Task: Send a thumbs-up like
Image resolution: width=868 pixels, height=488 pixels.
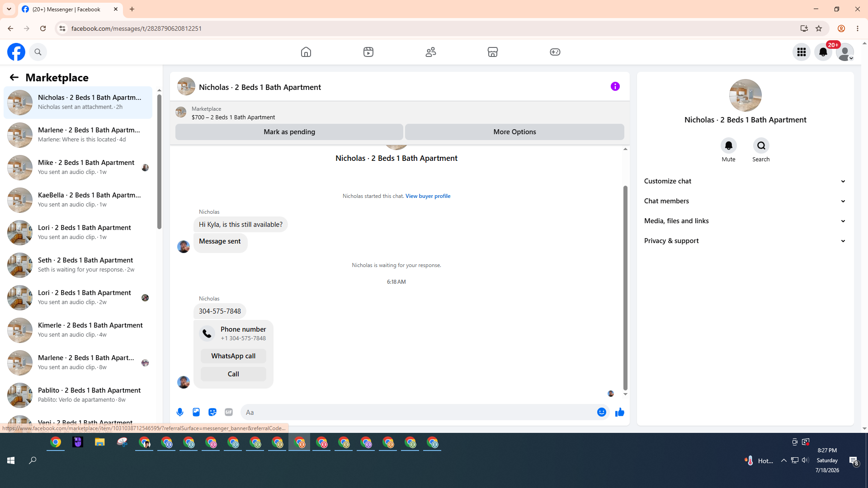Action: pos(620,412)
